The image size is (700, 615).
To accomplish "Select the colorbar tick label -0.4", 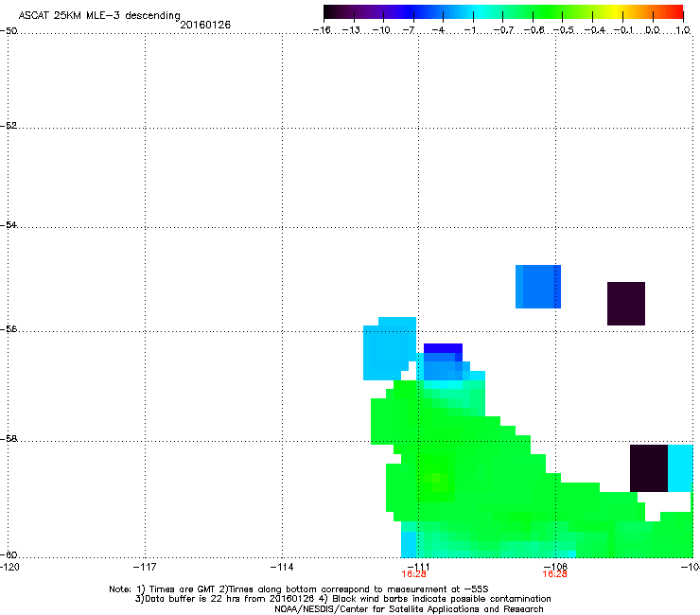I will click(x=594, y=30).
